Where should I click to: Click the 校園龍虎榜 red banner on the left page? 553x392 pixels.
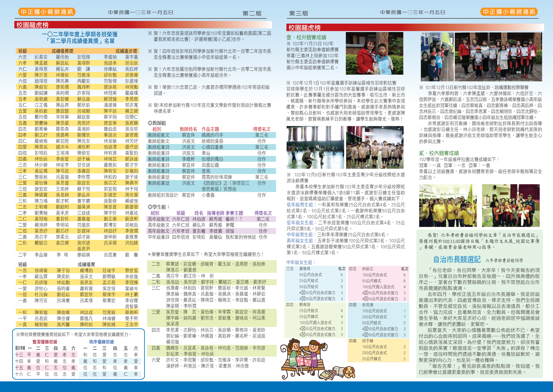point(143,25)
